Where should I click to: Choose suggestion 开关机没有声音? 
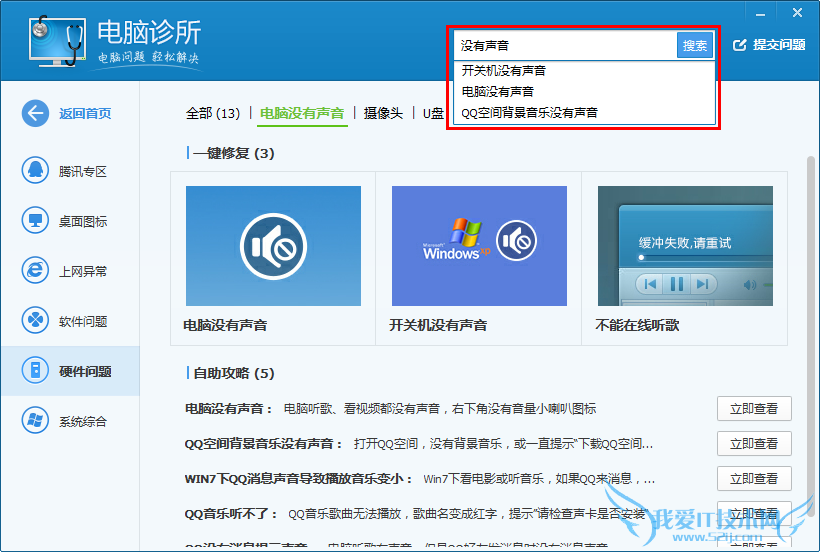[584, 71]
